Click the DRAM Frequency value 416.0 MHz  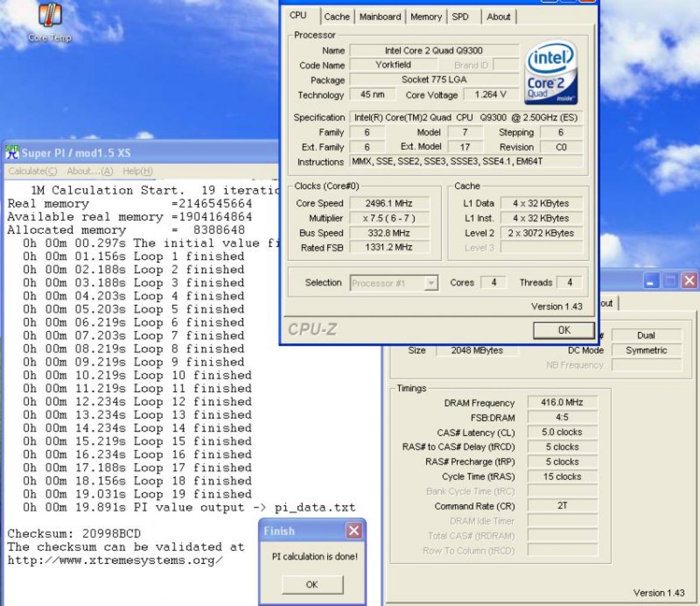562,402
